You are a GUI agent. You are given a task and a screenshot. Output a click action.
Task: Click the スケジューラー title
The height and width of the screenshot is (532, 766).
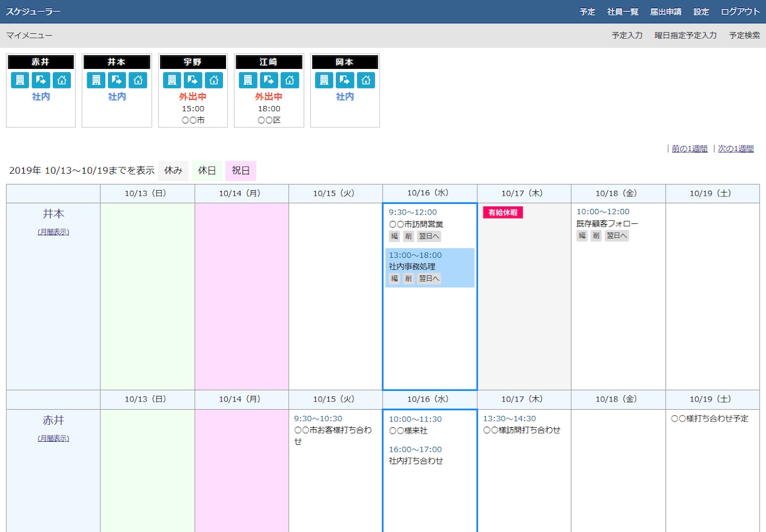click(x=33, y=12)
